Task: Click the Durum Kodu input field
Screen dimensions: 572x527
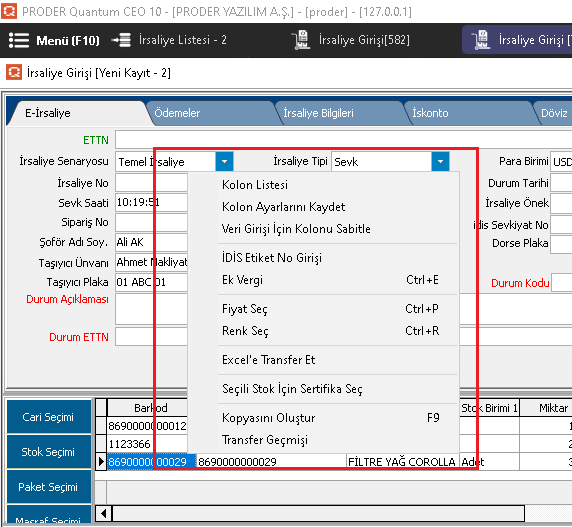Action: (562, 283)
